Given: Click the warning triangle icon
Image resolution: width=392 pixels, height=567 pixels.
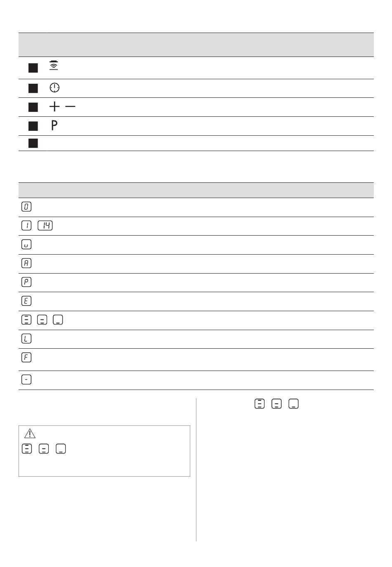Looking at the screenshot, I should 30,433.
